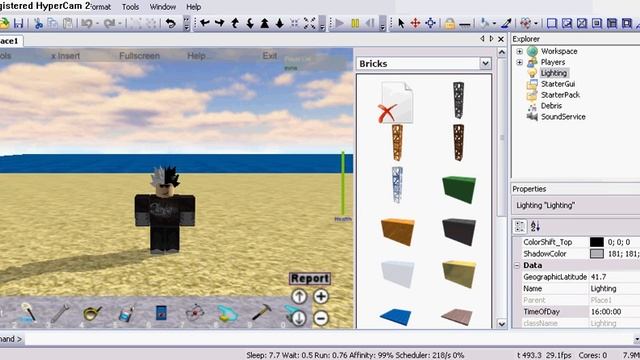The width and height of the screenshot is (640, 360).
Task: Click the camera zoom out solid down arrow
Action: (280, 23)
